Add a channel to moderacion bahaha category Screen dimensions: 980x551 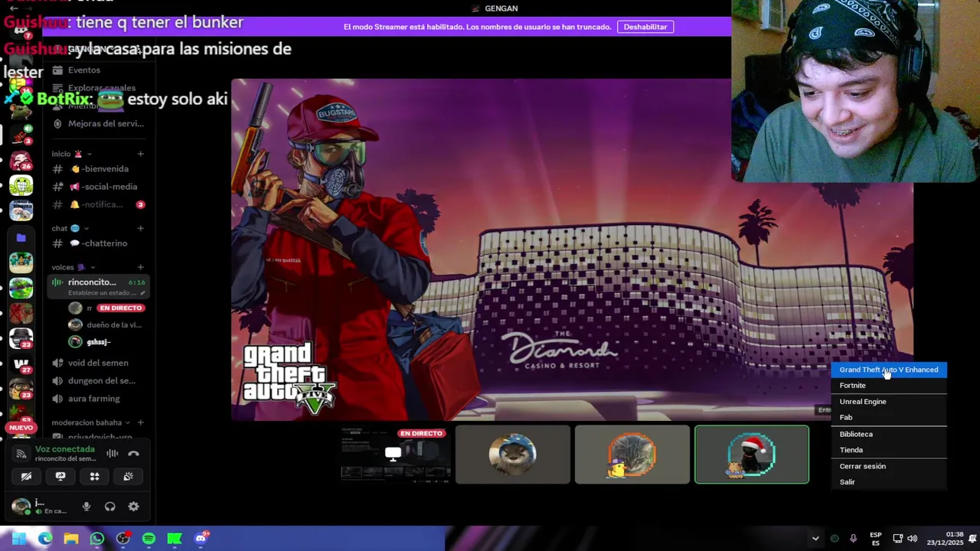pos(140,422)
